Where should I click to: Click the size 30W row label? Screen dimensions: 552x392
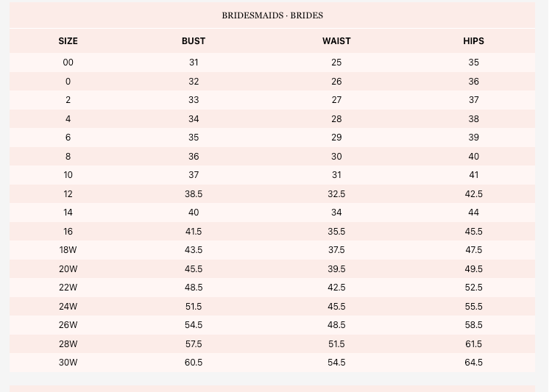(68, 363)
